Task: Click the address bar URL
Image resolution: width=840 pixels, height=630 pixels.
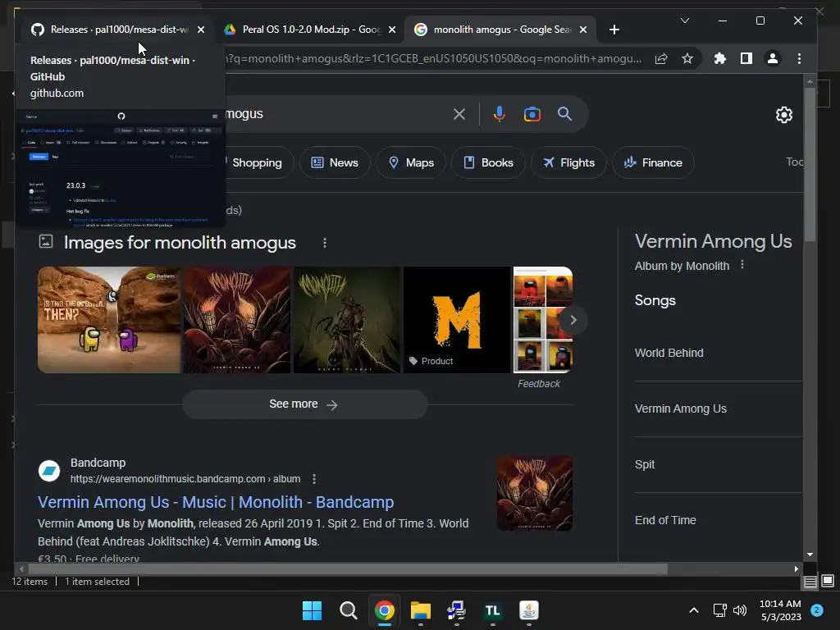Action: pos(434,58)
